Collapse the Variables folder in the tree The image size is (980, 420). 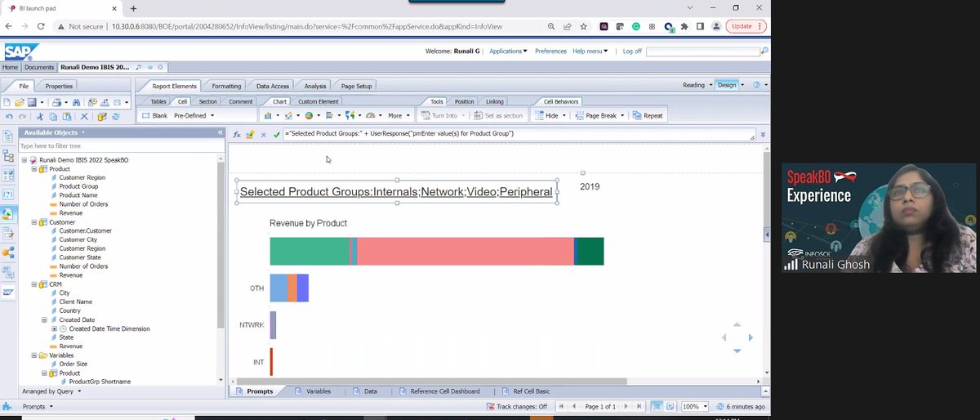pos(34,355)
